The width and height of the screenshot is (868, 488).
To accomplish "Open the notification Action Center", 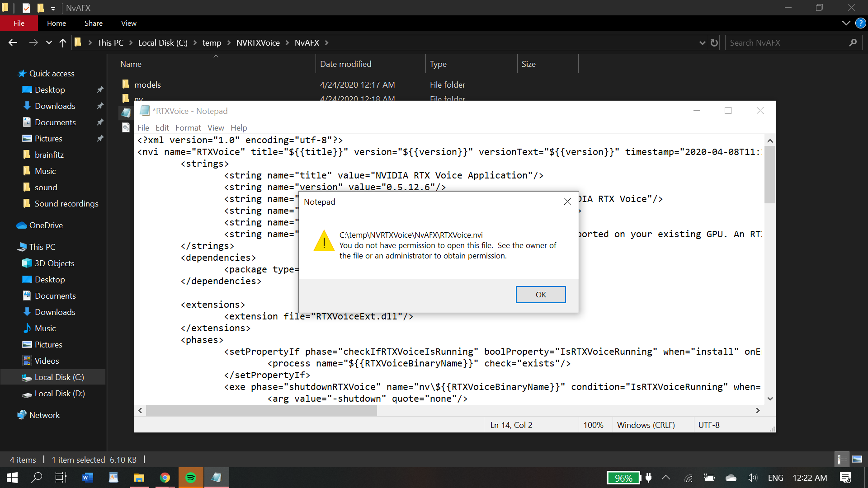I will click(x=845, y=478).
